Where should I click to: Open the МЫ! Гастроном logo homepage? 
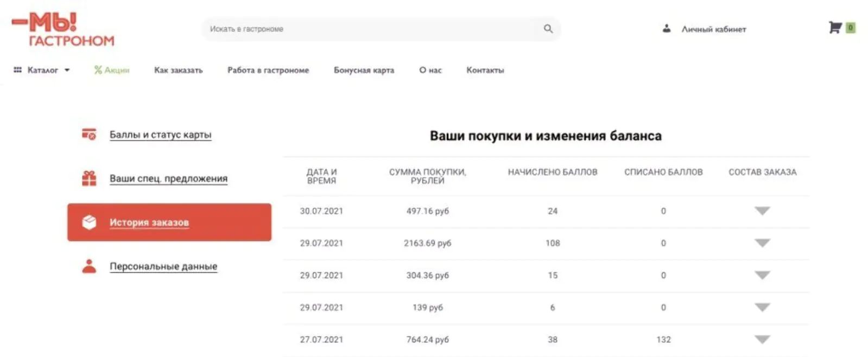64,30
